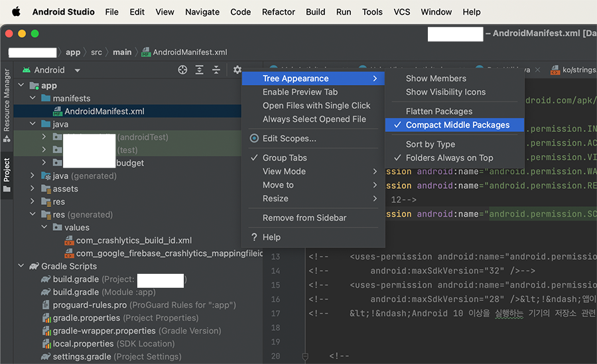This screenshot has height=364, width=597.
Task: Select the AndroidManifest.xml file in tree
Action: pyautogui.click(x=103, y=111)
